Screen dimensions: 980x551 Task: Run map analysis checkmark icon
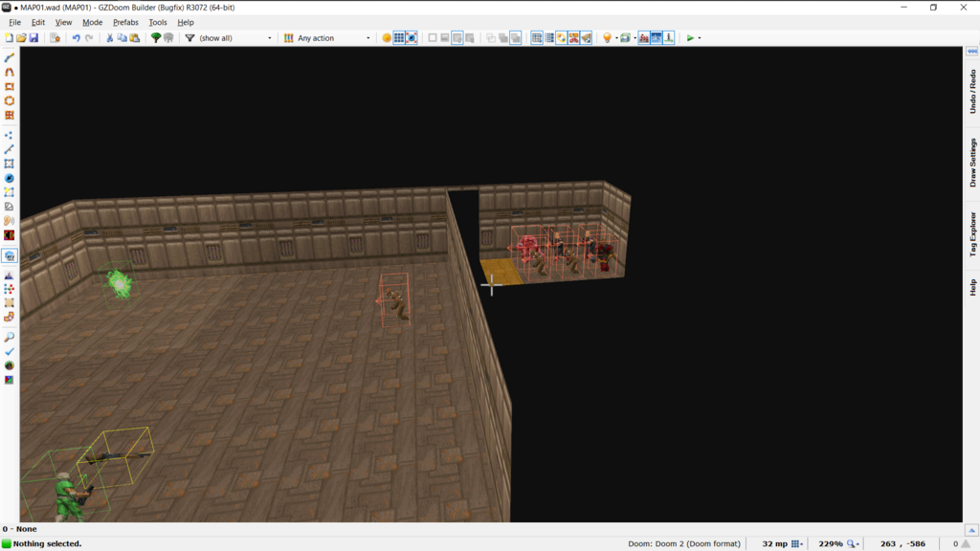pos(9,352)
